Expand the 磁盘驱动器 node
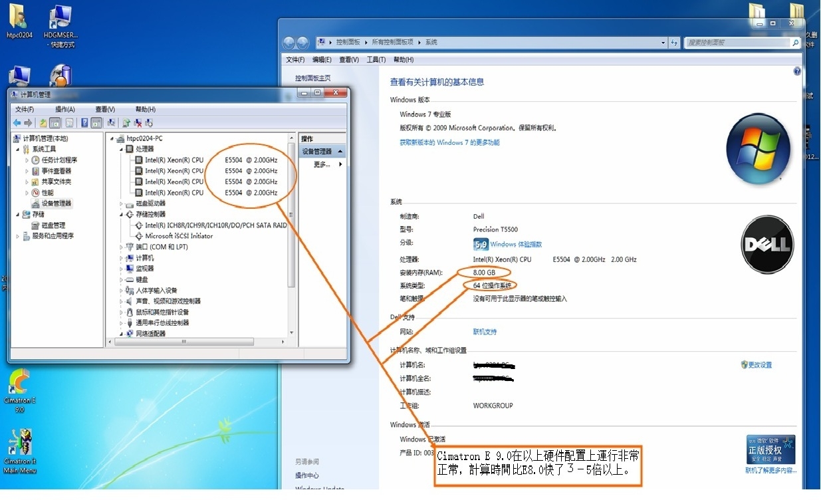821x504 pixels. tap(122, 203)
